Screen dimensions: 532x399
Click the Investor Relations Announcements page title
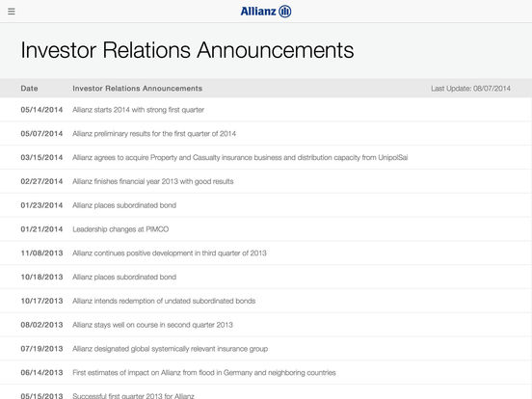click(x=187, y=50)
